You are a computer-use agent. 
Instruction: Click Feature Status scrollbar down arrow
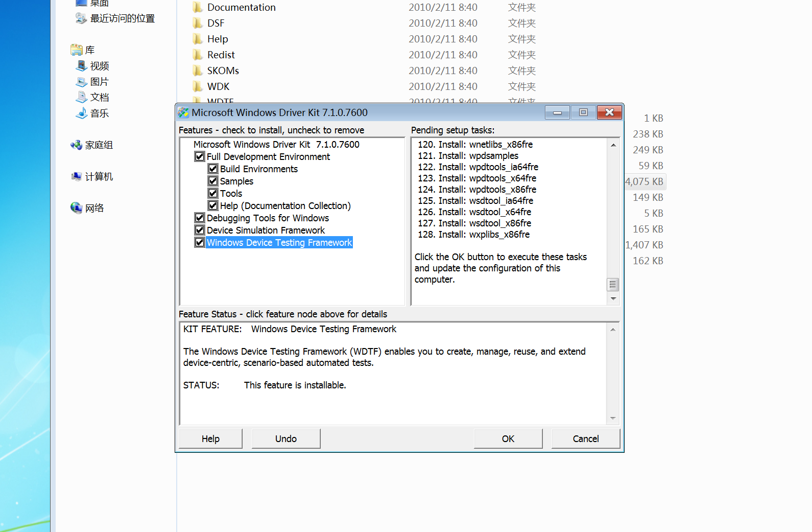click(x=613, y=418)
